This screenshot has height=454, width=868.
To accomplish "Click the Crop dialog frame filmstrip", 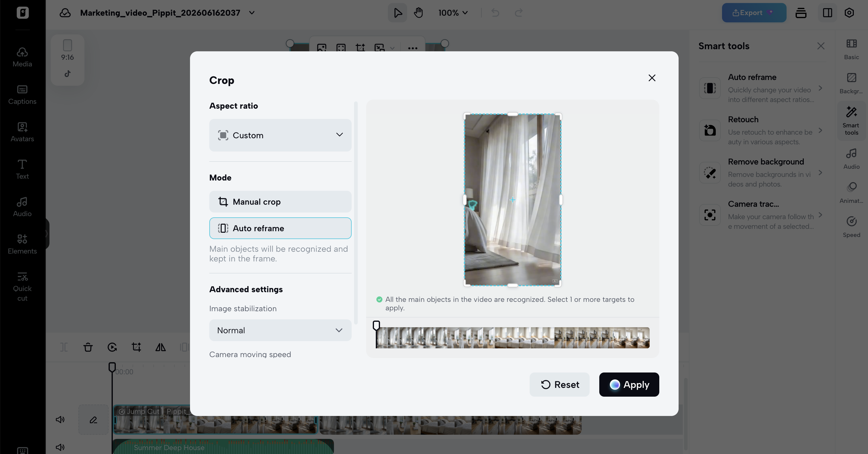I will click(513, 338).
